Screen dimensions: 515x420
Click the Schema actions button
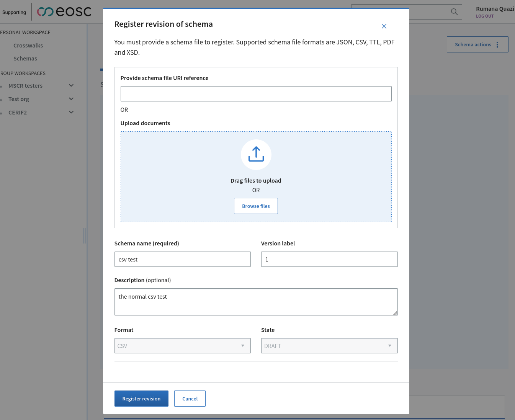tap(477, 45)
